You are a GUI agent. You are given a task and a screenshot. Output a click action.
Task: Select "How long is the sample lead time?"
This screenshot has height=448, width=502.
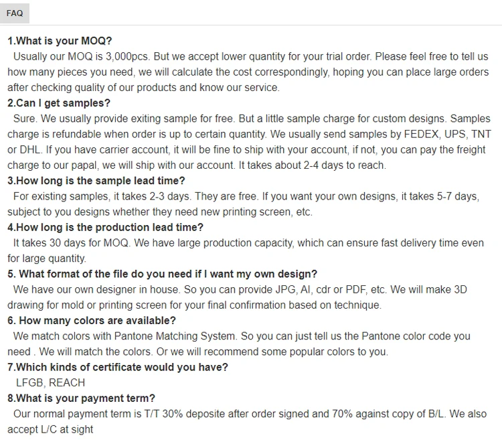[x=96, y=181]
